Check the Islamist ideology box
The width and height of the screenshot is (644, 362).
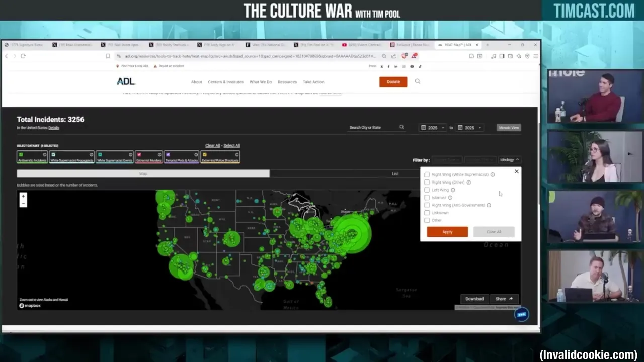pos(427,198)
